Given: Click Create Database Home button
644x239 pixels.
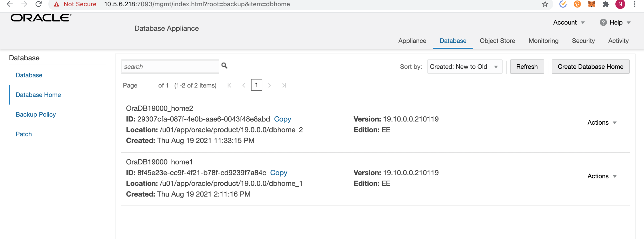Looking at the screenshot, I should 590,67.
